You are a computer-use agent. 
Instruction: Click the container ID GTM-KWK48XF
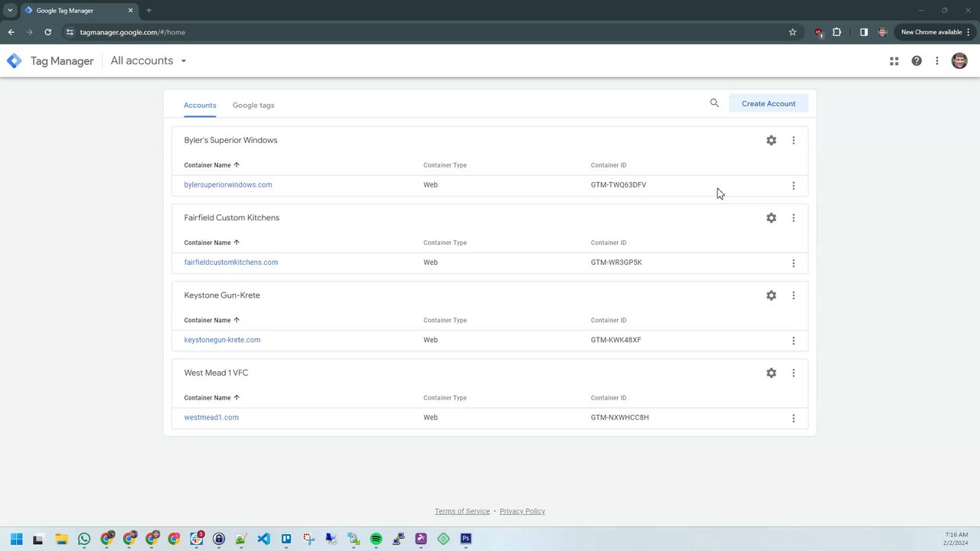(616, 340)
